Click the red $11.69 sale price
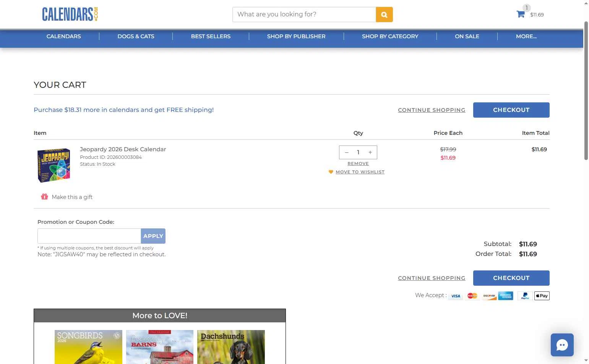589x364 pixels. (448, 158)
